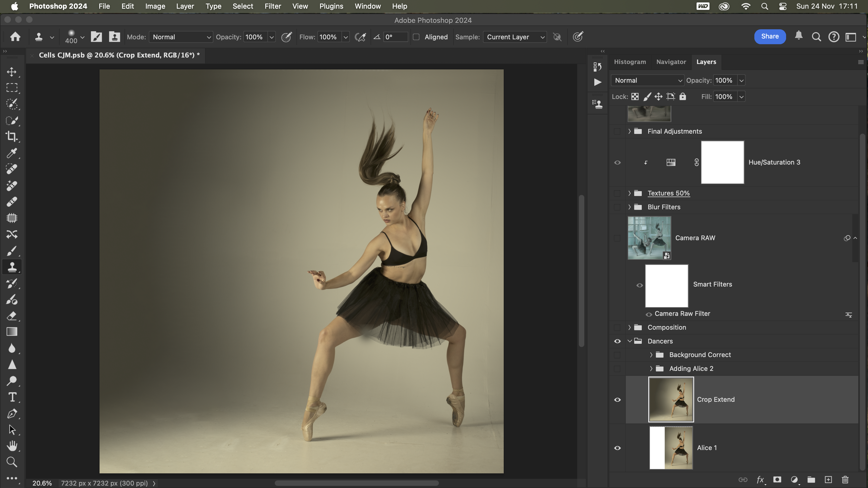Image resolution: width=868 pixels, height=488 pixels.
Task: Add a layer mask via bottom icon
Action: click(777, 480)
